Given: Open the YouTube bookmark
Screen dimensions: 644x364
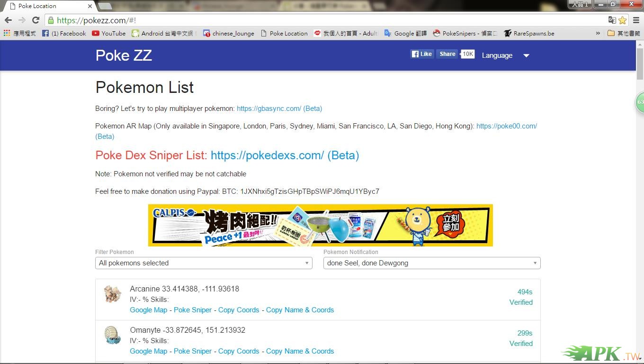Looking at the screenshot, I should [109, 33].
